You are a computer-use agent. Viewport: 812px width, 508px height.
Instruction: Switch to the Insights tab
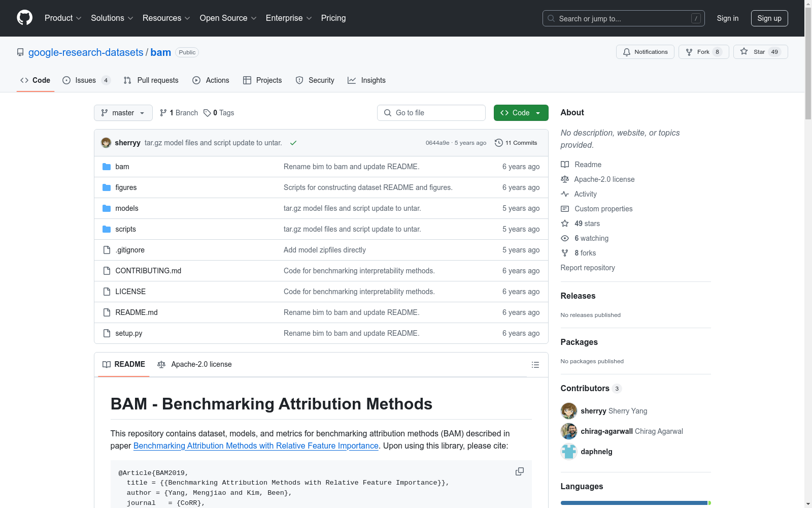[366, 80]
